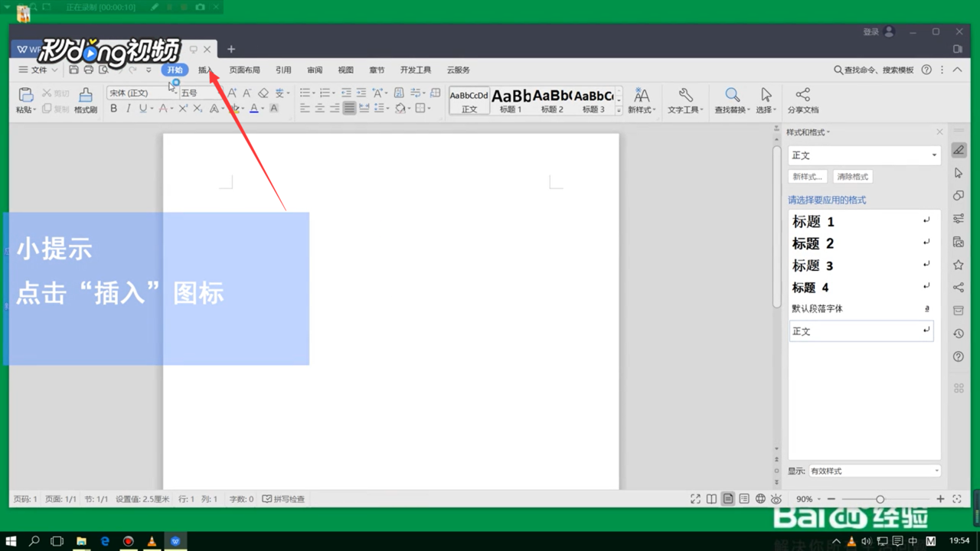980x551 pixels.
Task: Apply 标题 2 style in styles pane list
Action: click(861, 243)
